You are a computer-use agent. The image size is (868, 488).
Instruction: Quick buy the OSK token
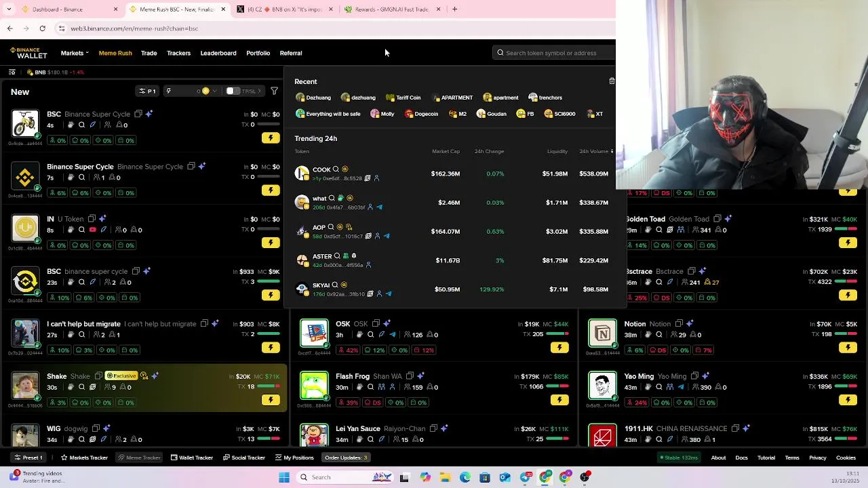[559, 348]
